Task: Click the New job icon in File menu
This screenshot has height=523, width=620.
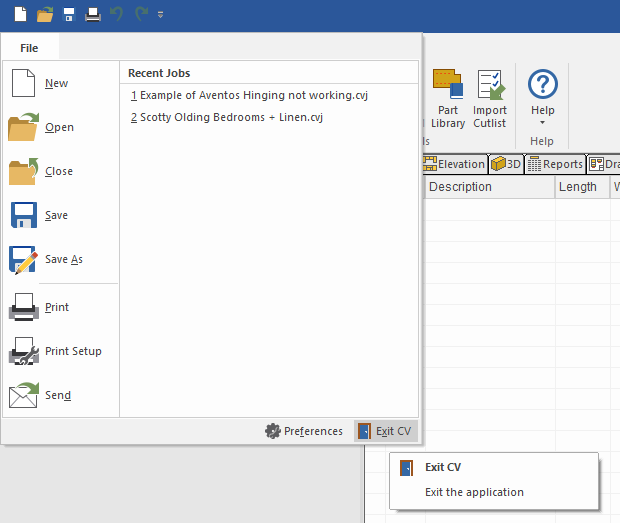Action: click(24, 83)
